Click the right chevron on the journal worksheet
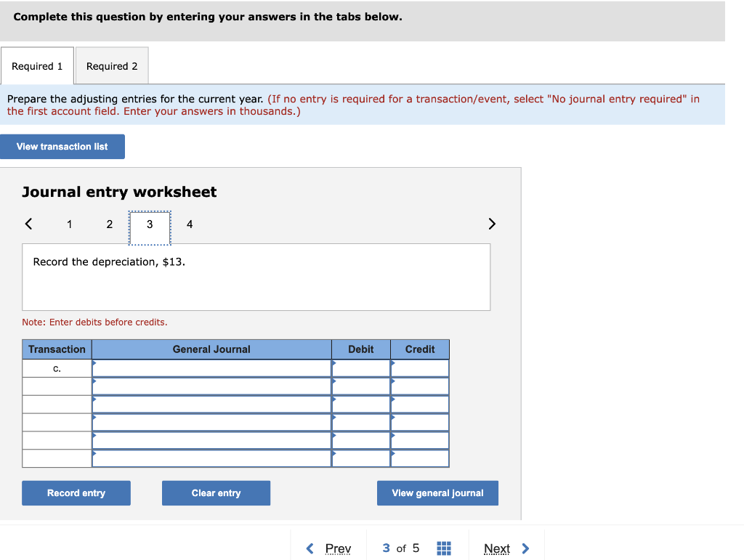The image size is (744, 560). point(492,224)
